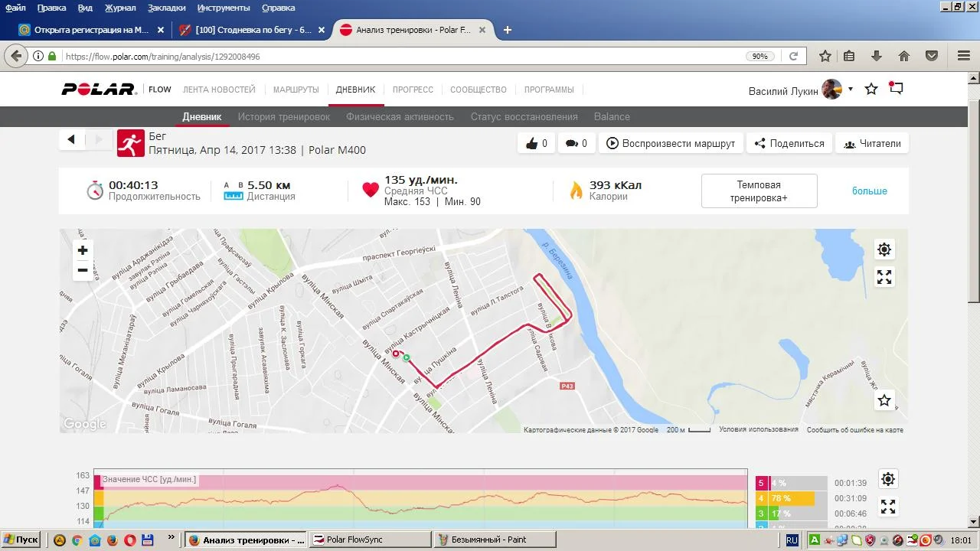Click the Поделиться share button
The image size is (980, 551).
click(789, 143)
